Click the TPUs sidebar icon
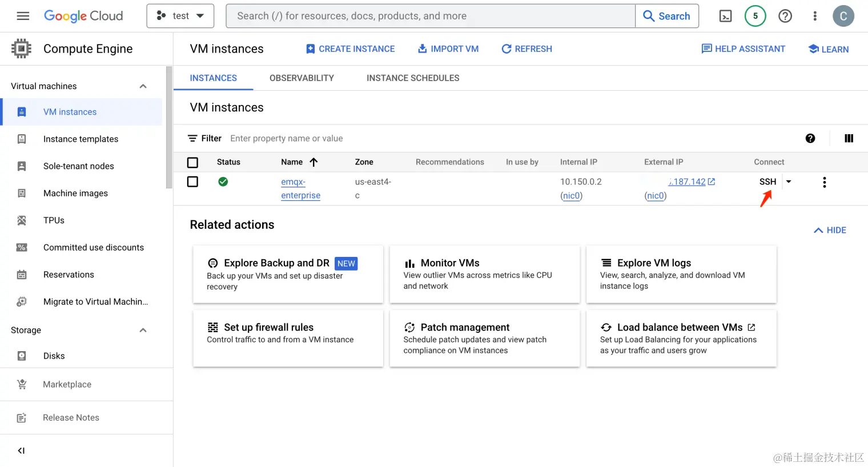The image size is (868, 467). (22, 220)
